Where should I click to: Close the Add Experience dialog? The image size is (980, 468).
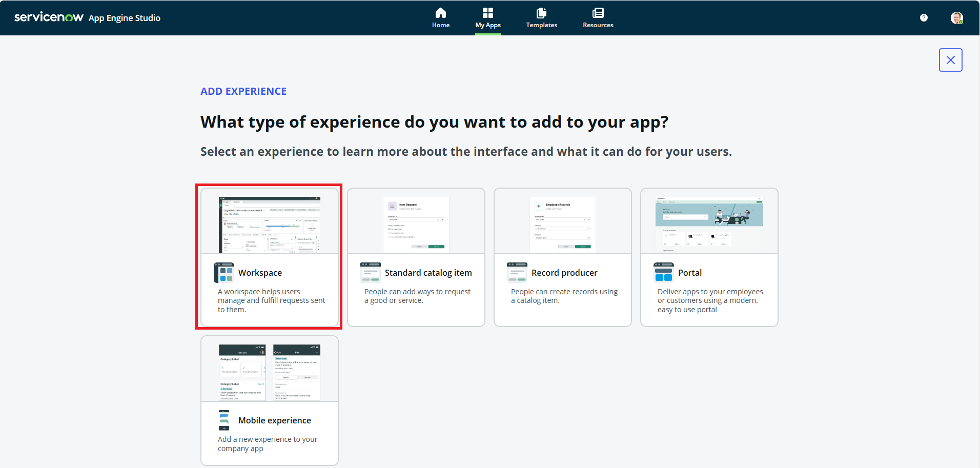(950, 60)
